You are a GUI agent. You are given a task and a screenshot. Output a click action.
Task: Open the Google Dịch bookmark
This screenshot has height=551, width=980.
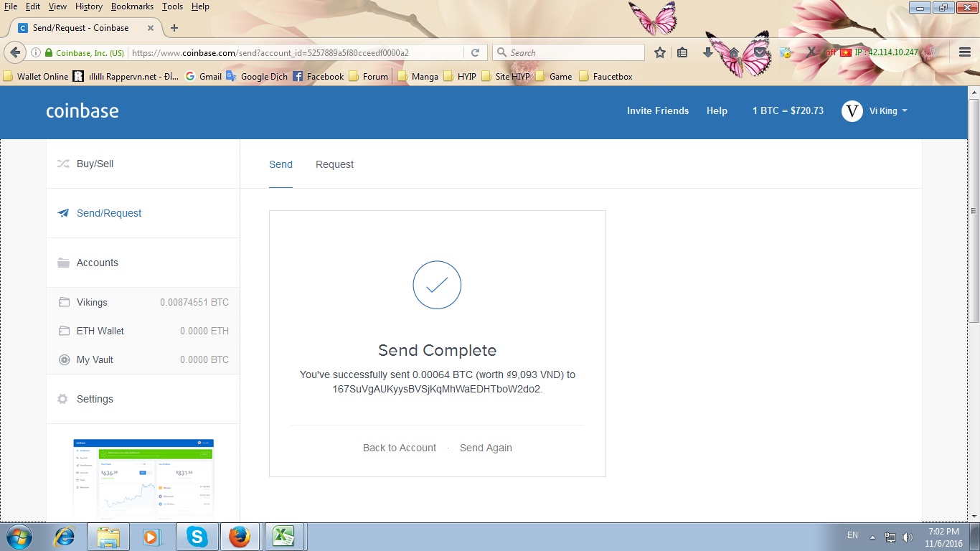pos(257,76)
